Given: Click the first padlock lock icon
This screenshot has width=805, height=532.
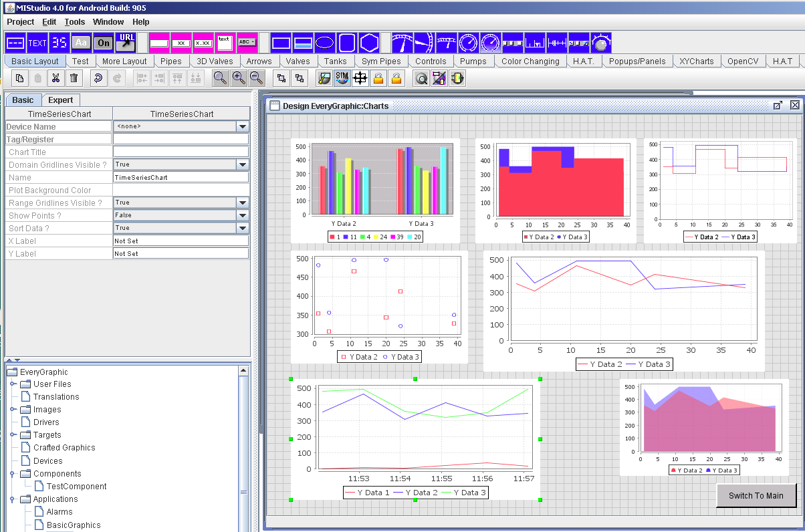Looking at the screenshot, I should (378, 78).
